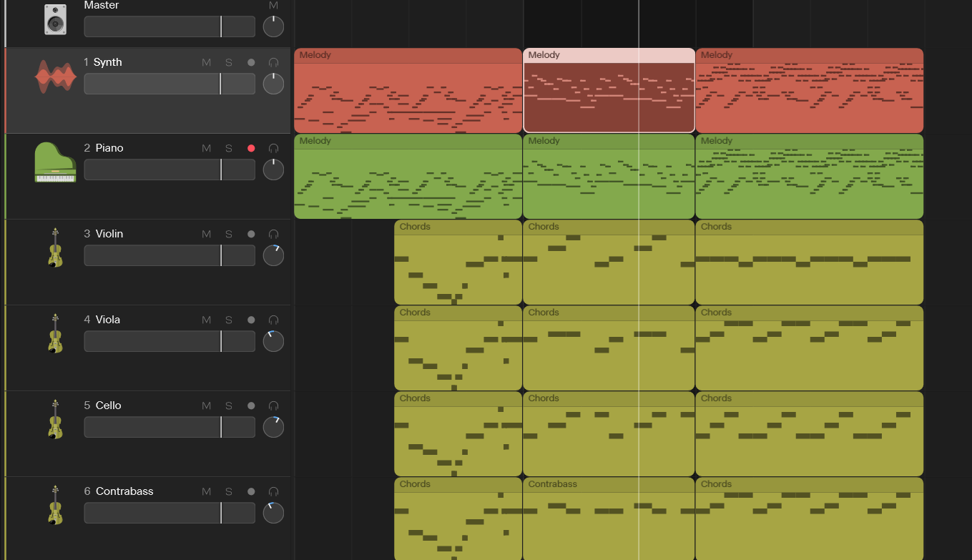Select the highlighted Synth Melody region
This screenshot has height=560, width=972.
coord(609,90)
